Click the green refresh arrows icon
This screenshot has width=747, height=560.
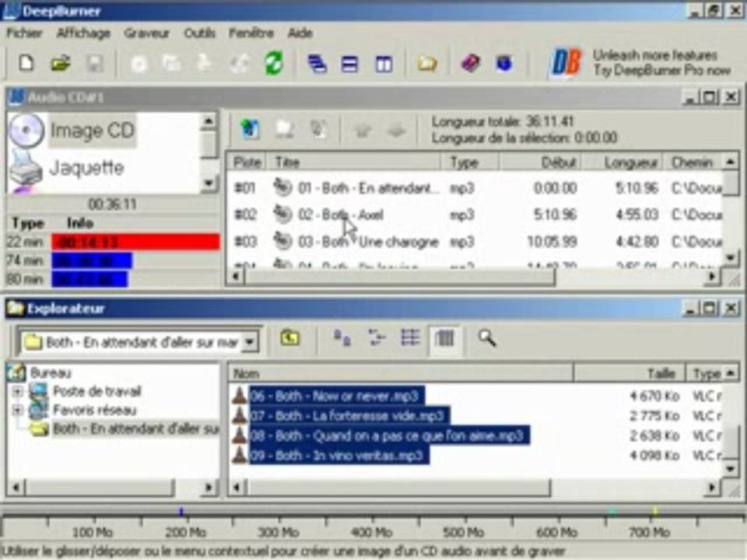point(273,63)
